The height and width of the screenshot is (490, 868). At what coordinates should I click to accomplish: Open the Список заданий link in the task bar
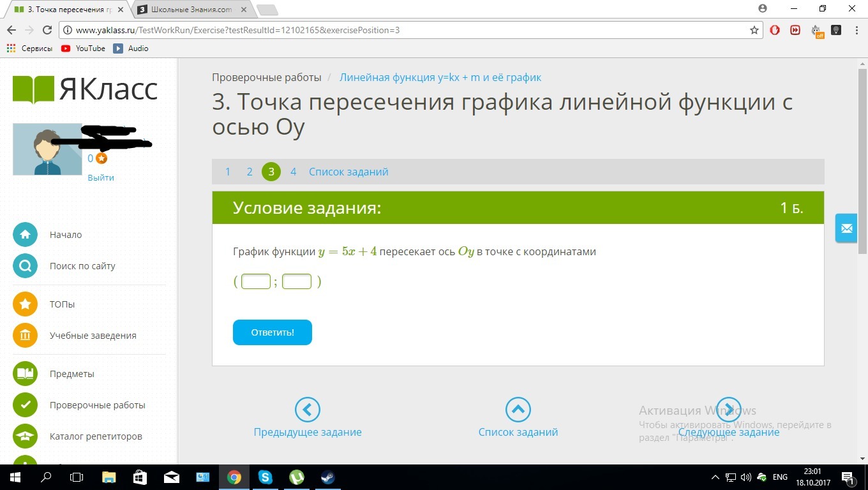[348, 172]
